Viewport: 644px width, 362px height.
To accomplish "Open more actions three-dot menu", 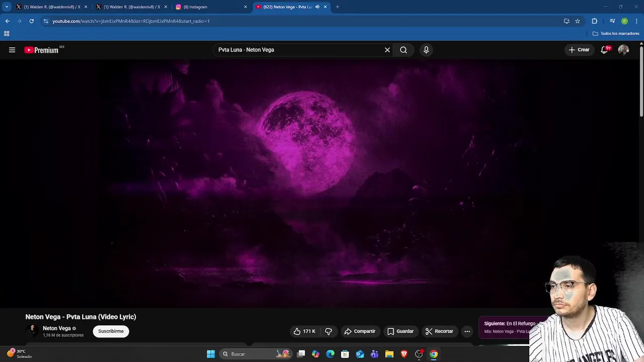I will (x=467, y=331).
